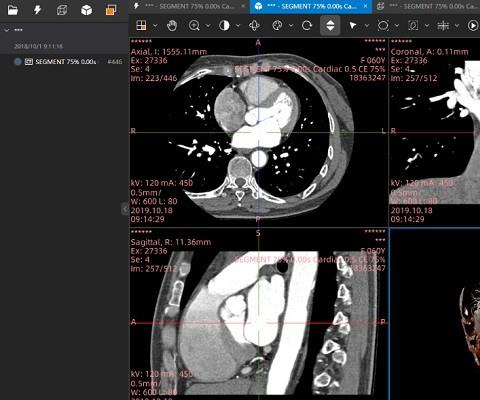Select the Pan hand tool
The height and width of the screenshot is (400, 480).
(172, 26)
